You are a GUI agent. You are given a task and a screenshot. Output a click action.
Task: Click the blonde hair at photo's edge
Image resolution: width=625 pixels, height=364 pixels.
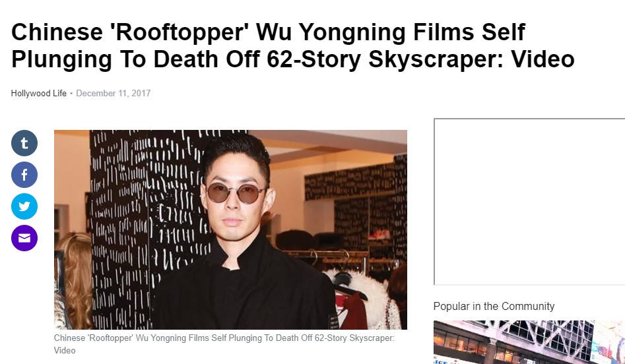73,279
